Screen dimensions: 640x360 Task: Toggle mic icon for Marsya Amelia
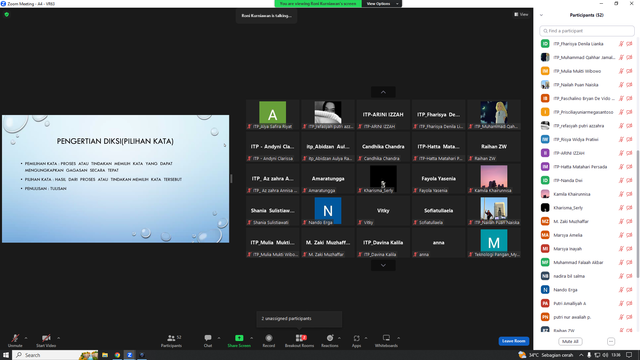tap(621, 235)
